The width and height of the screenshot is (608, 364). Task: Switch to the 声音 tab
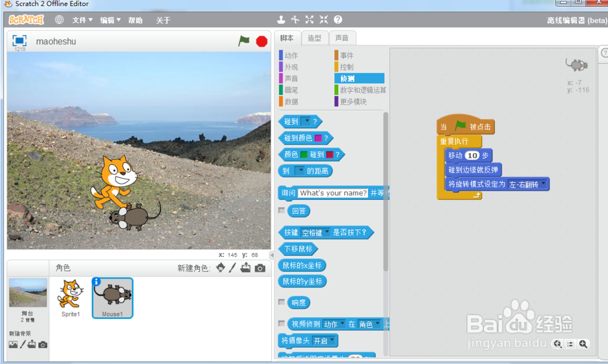(x=342, y=38)
